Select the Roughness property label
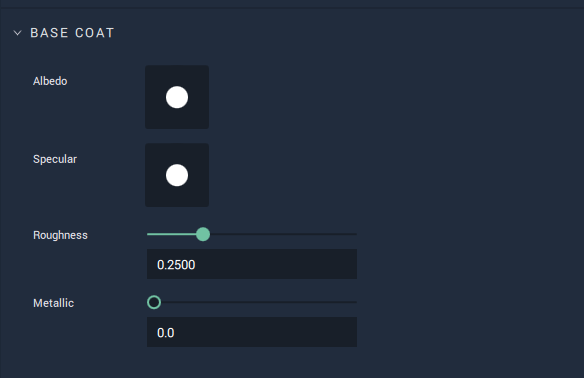584x378 pixels. 60,235
